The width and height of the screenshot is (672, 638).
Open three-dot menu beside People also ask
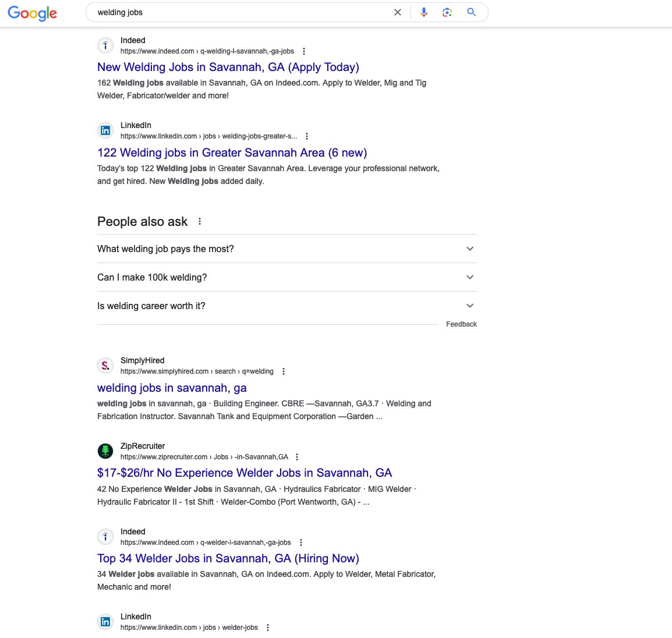coord(200,222)
